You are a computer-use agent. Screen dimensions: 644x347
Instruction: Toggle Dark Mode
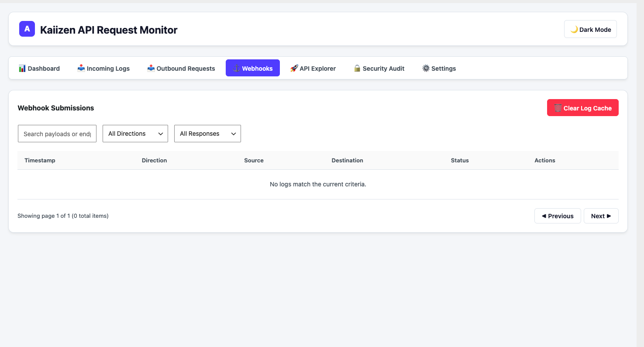[x=590, y=29]
